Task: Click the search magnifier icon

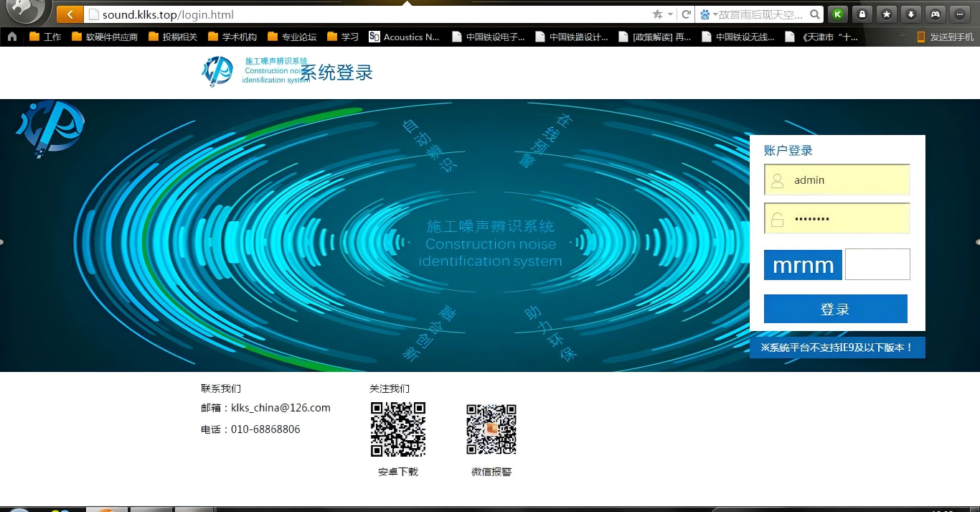Action: 815,14
